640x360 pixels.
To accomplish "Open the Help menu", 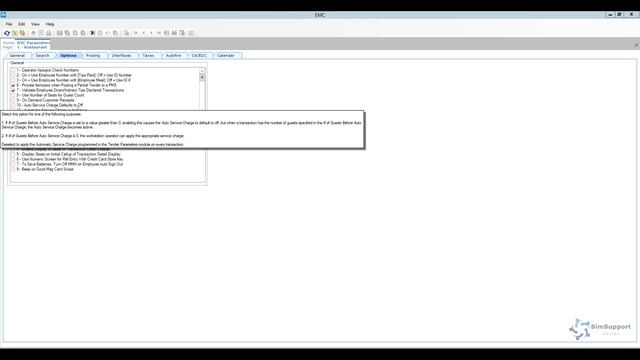I will click(50, 24).
